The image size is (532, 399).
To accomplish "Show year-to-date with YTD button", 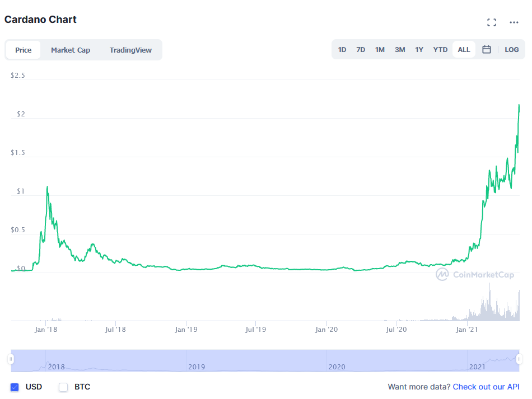I will click(x=440, y=49).
